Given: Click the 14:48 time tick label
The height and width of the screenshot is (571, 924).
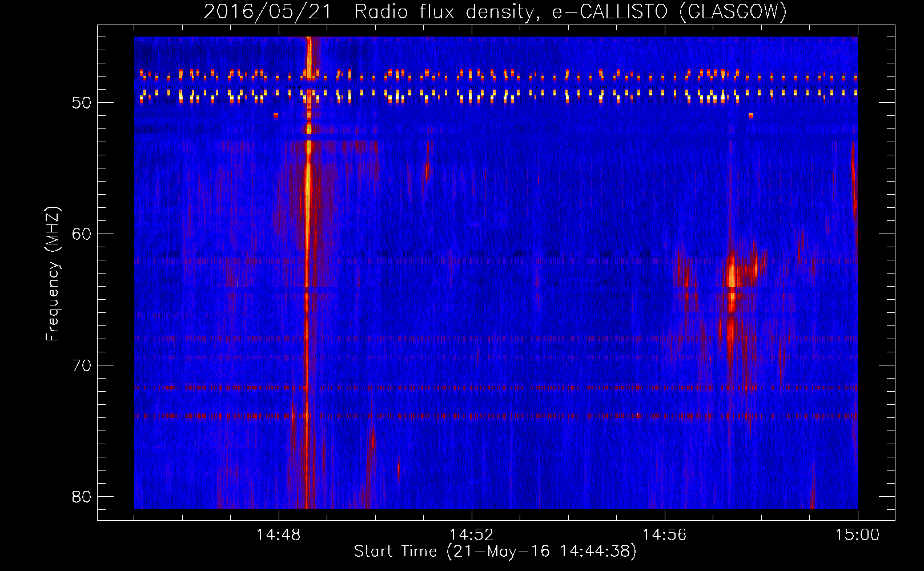Looking at the screenshot, I should tap(278, 535).
